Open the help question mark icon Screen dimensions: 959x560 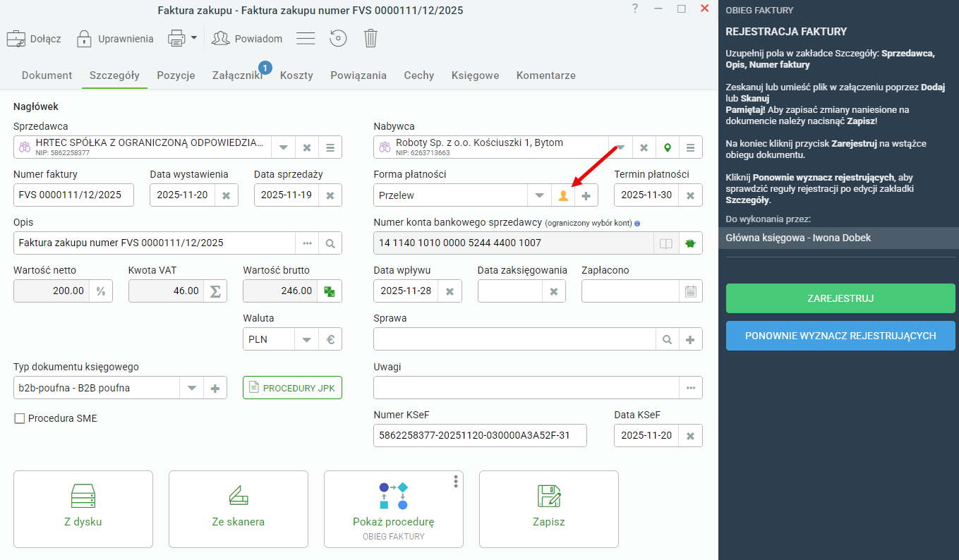click(635, 8)
